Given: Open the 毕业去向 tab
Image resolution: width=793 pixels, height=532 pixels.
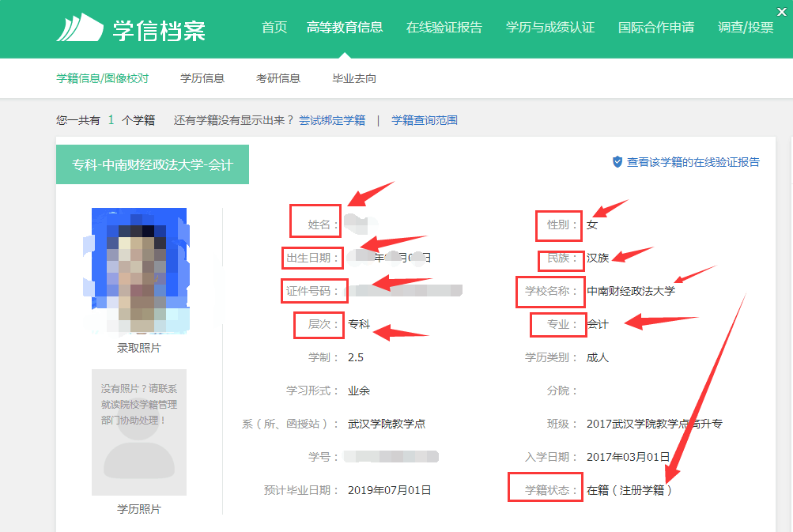Looking at the screenshot, I should pos(354,78).
